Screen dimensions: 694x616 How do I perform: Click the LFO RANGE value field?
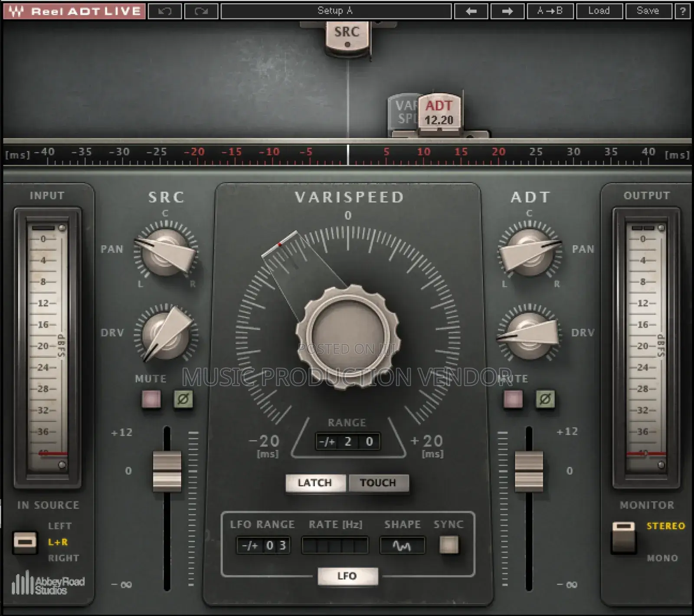pyautogui.click(x=263, y=545)
